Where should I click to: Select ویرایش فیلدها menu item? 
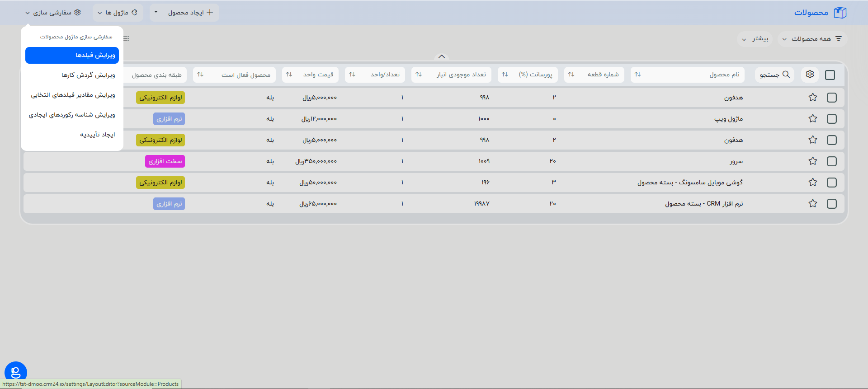[72, 55]
